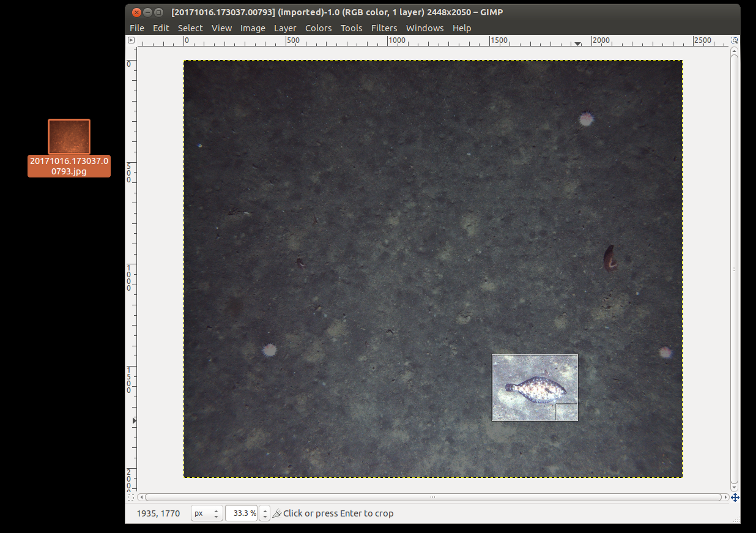Click the crop tool icon in status bar
756x533 pixels.
tap(276, 513)
